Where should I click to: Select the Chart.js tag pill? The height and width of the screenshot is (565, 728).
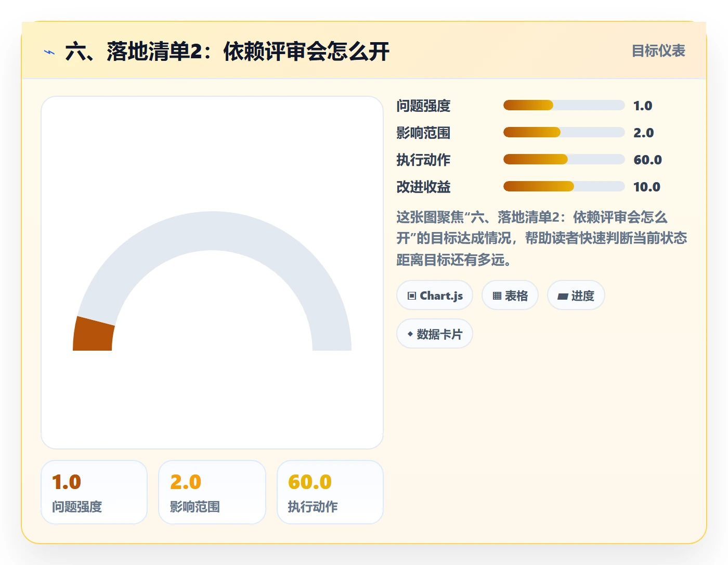(435, 296)
